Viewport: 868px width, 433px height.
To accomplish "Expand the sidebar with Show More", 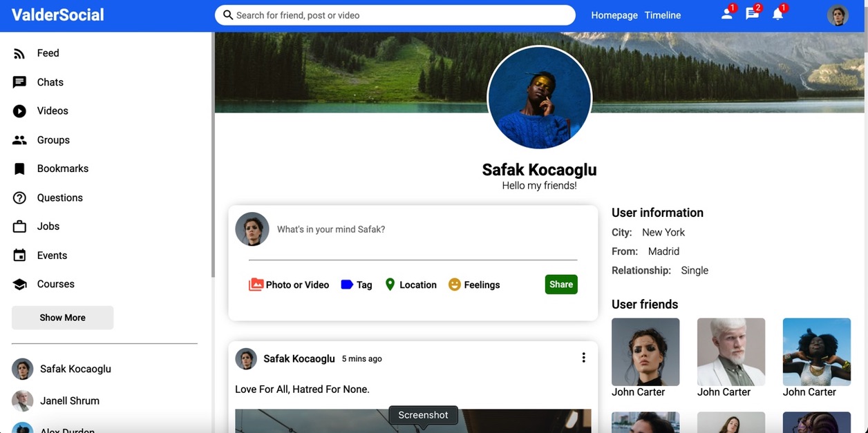I will [x=62, y=318].
